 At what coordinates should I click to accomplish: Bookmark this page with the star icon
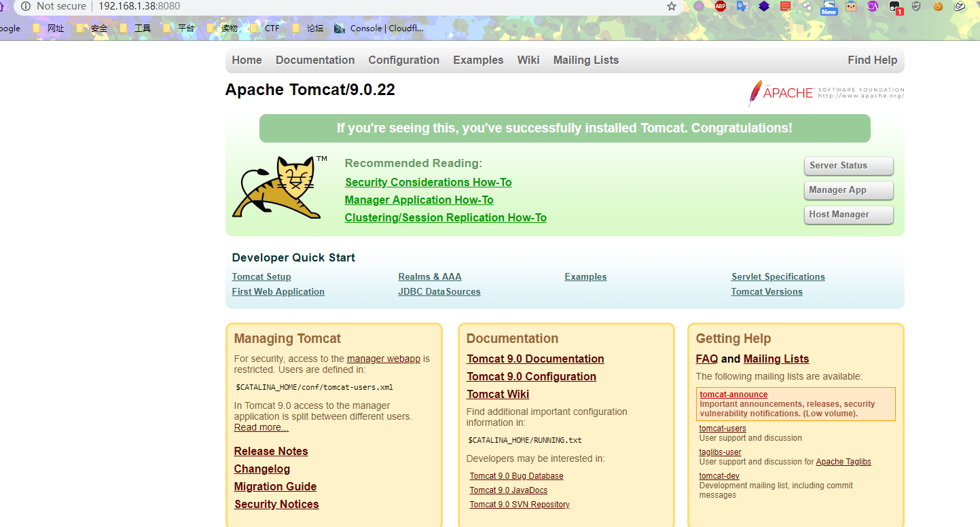672,6
